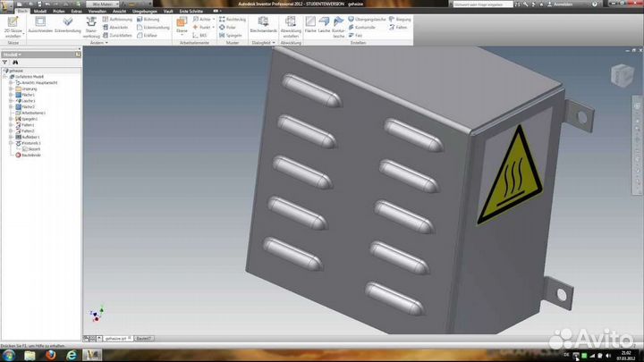Collapse the Prototreib1 tree node
Viewport: 644px width, 362px height.
(x=10, y=142)
